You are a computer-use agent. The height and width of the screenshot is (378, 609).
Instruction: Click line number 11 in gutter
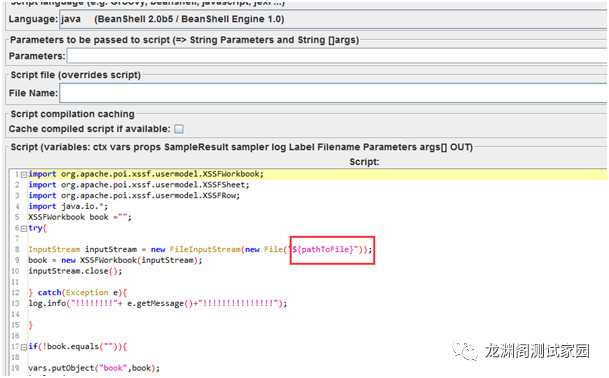tap(16, 282)
